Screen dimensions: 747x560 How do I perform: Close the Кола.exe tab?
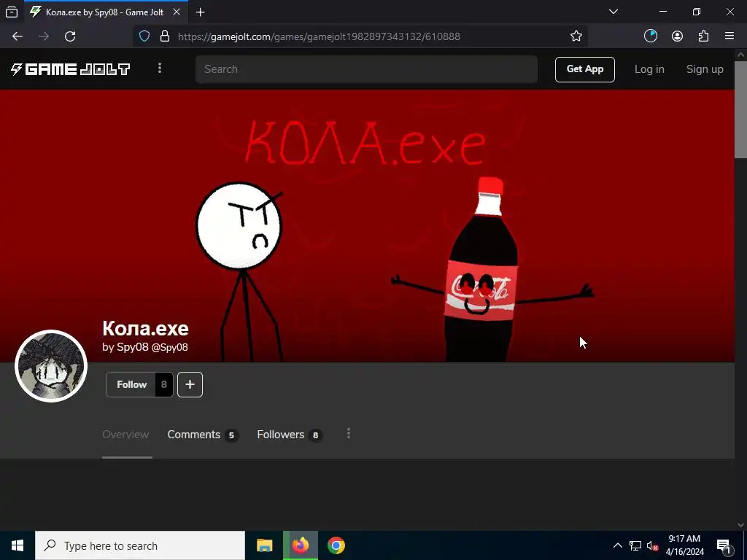click(x=177, y=12)
